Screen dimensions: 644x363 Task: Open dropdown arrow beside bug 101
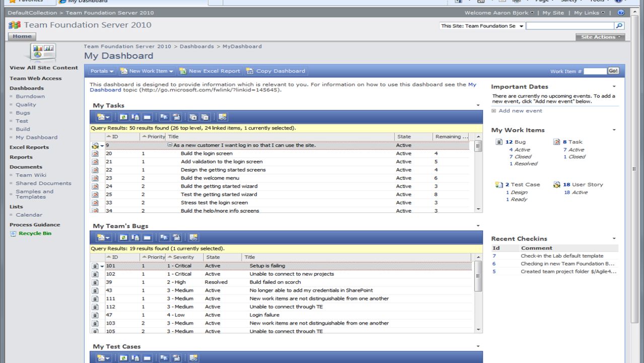pyautogui.click(x=102, y=266)
